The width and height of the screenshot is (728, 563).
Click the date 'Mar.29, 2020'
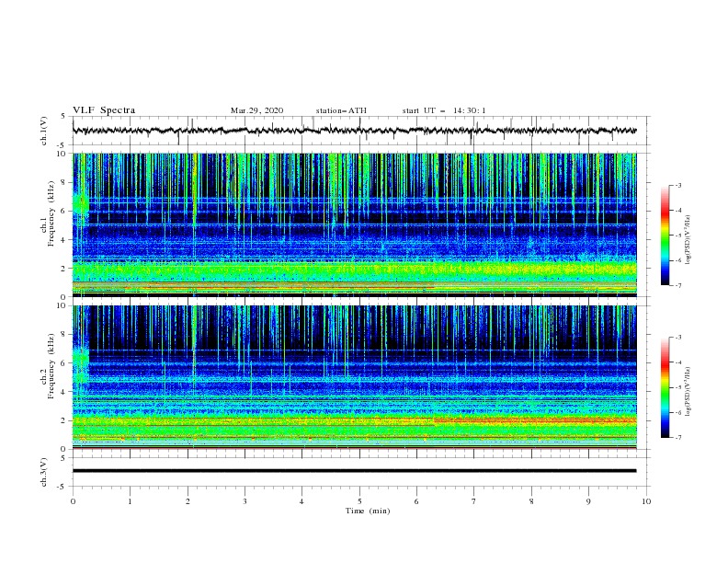pyautogui.click(x=256, y=110)
